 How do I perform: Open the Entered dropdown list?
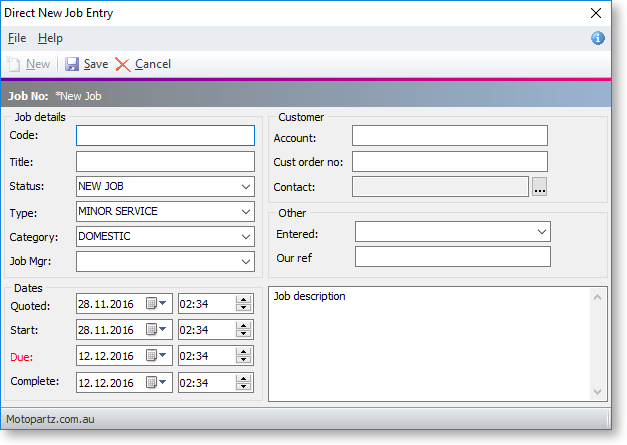(541, 232)
